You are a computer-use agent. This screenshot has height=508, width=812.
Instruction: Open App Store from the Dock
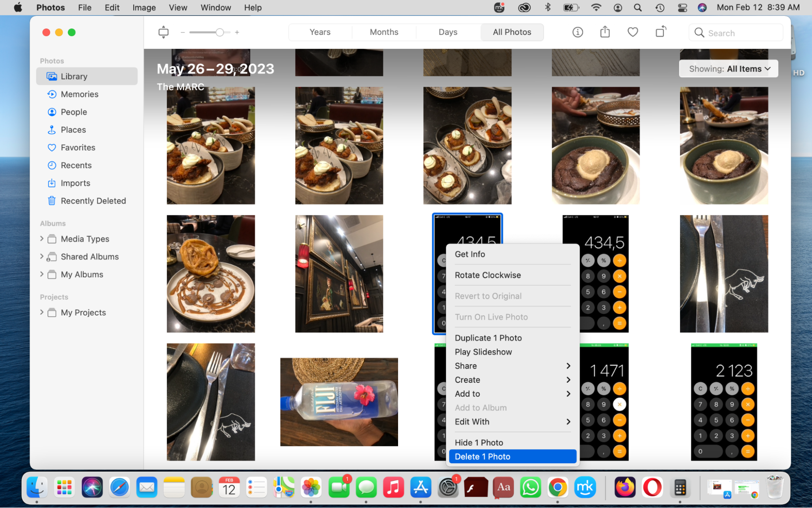(x=421, y=487)
